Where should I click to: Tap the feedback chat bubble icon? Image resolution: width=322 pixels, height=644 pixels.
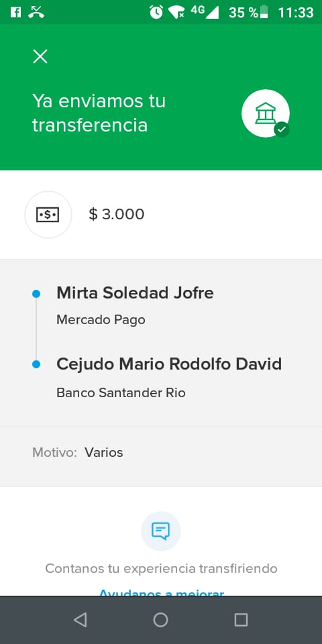coord(160,531)
